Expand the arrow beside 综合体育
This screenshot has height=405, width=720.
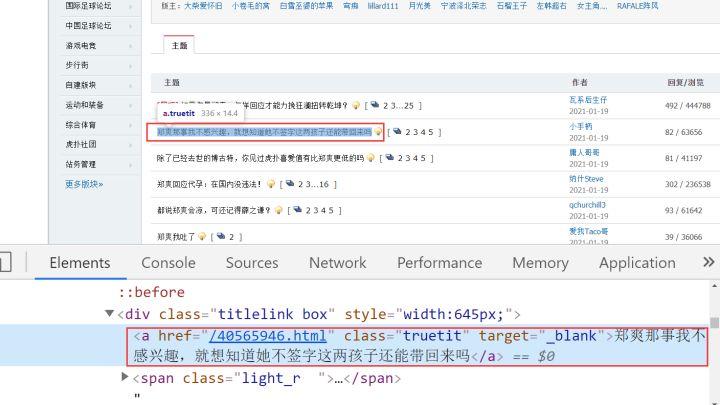(130, 125)
